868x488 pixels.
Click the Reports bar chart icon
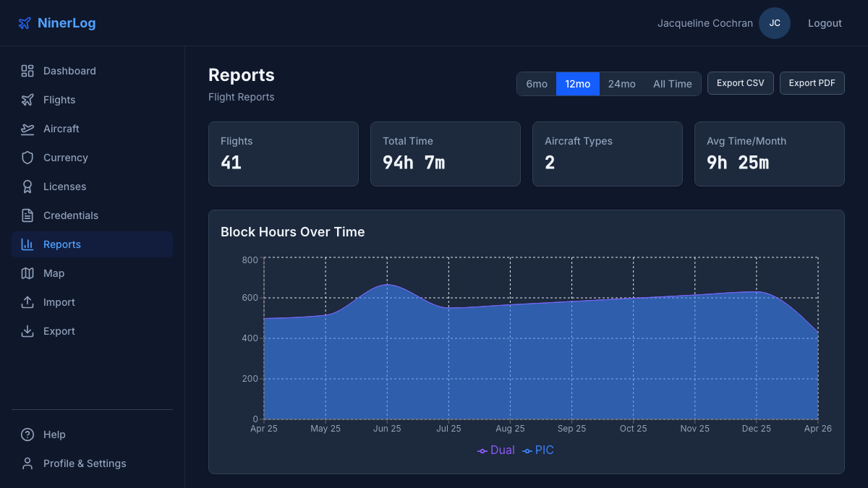click(27, 244)
